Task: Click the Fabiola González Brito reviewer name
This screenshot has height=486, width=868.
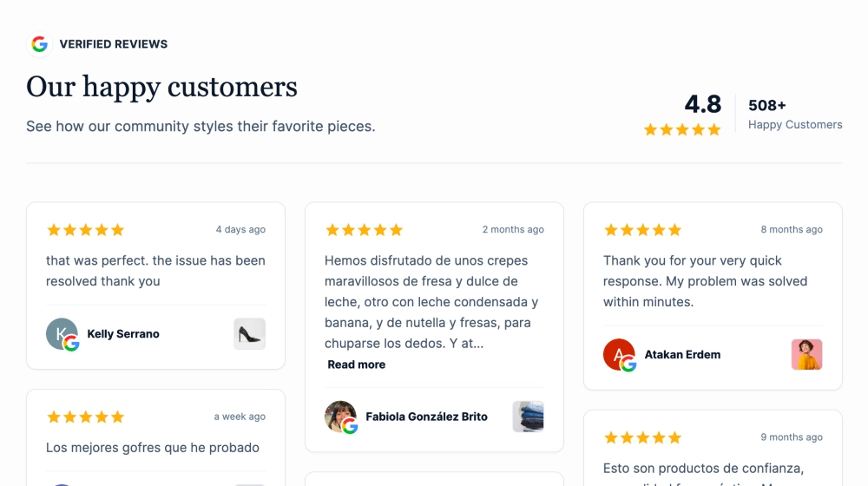Action: 426,417
